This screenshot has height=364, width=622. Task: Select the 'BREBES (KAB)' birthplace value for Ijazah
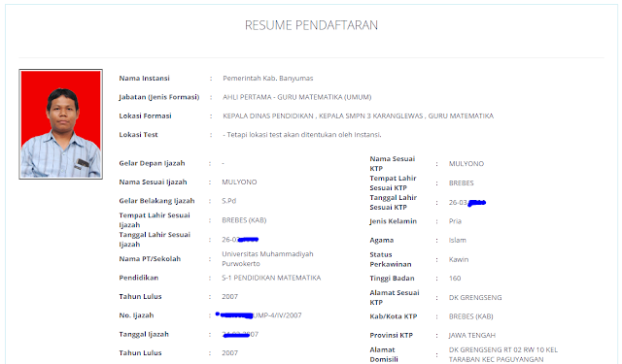pos(244,220)
